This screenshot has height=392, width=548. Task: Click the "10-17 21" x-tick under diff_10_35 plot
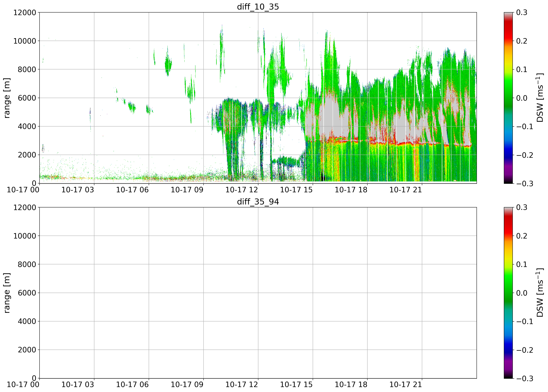click(406, 190)
